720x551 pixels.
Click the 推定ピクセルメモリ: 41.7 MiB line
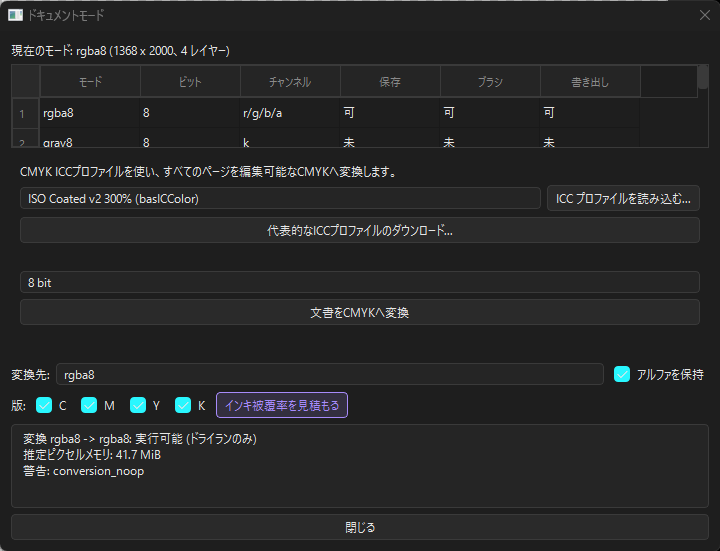click(92, 455)
